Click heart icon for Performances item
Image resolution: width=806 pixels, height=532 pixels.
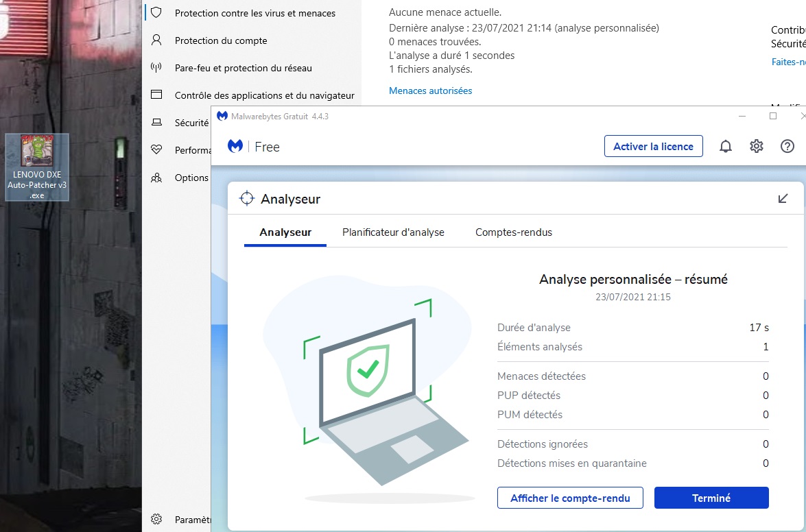point(156,149)
